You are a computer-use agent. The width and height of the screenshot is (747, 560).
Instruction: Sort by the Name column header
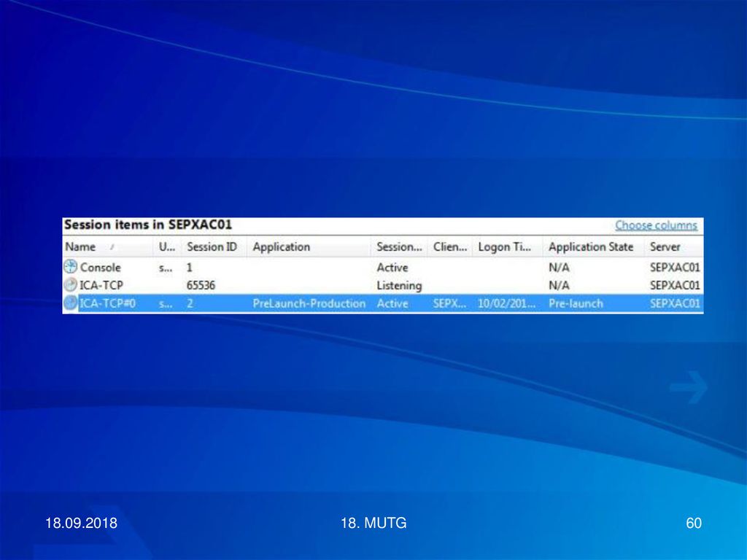(x=108, y=246)
